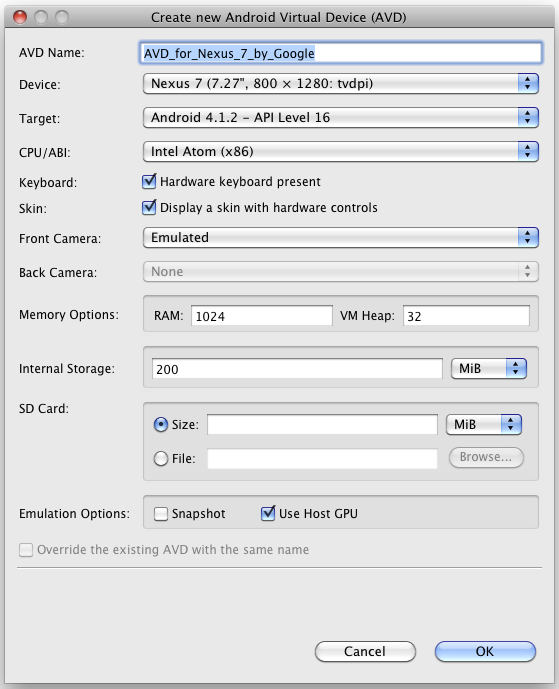Viewport: 559px width, 689px height.
Task: Dismiss the dialog with Cancel
Action: point(365,651)
